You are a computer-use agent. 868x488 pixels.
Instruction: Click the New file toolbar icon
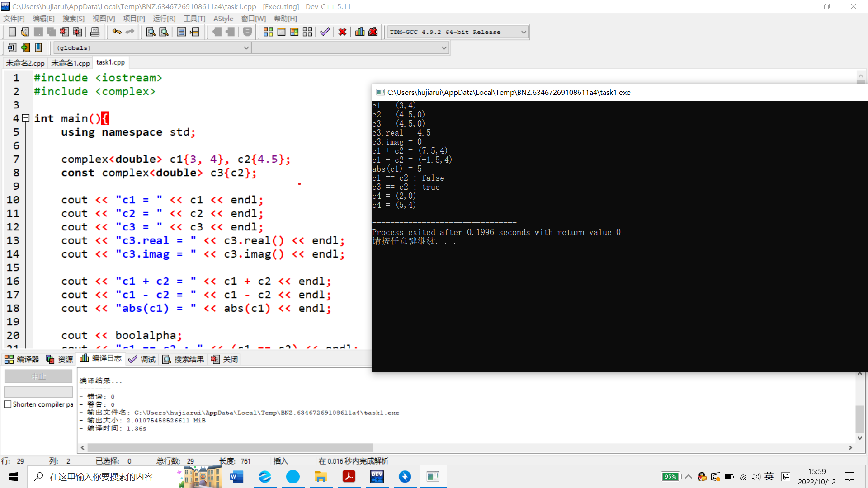[12, 32]
